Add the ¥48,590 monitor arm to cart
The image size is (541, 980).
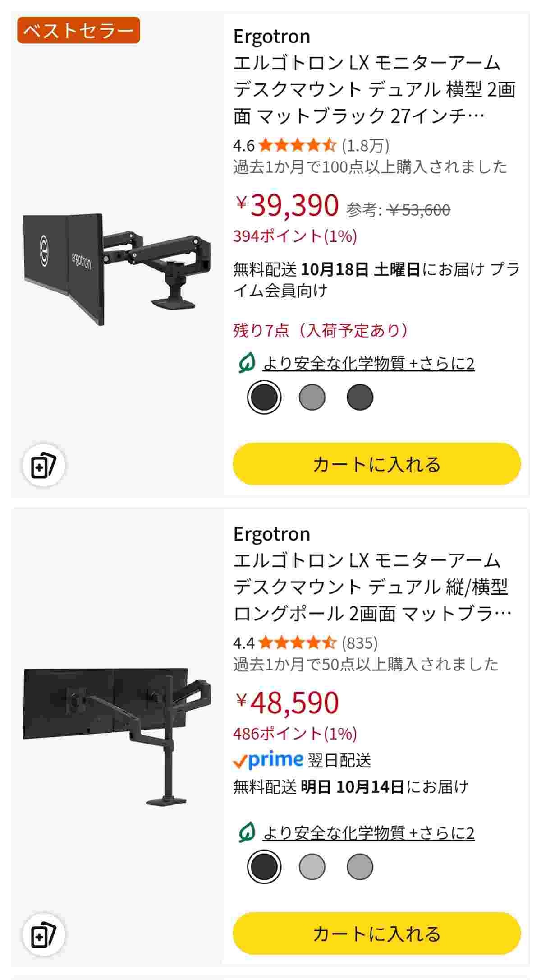pyautogui.click(x=376, y=934)
